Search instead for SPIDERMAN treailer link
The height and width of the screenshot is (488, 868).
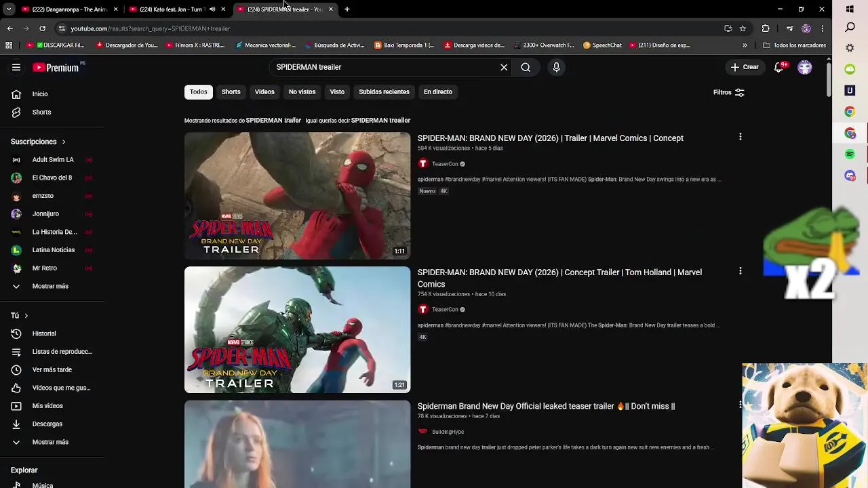coord(380,121)
